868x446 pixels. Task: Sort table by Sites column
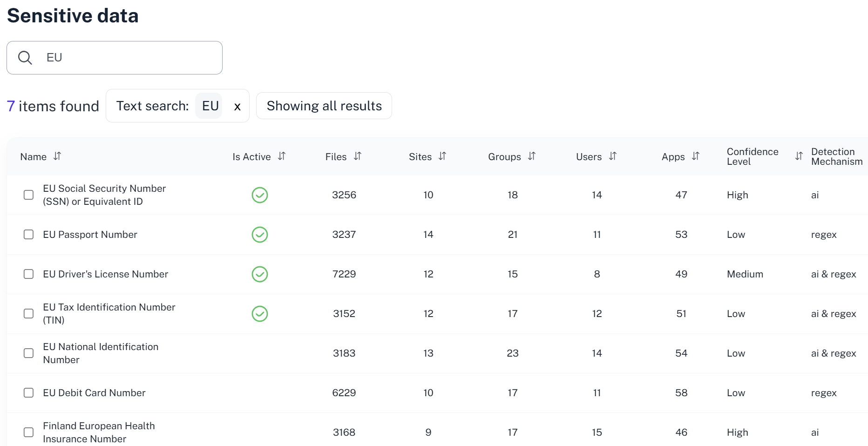(442, 156)
